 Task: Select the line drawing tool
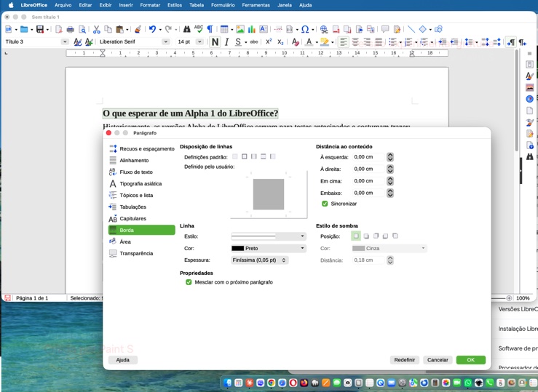point(411,30)
